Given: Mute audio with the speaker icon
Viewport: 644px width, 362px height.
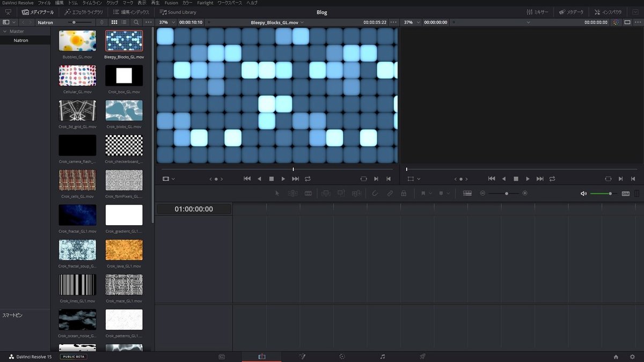Looking at the screenshot, I should click(x=583, y=194).
